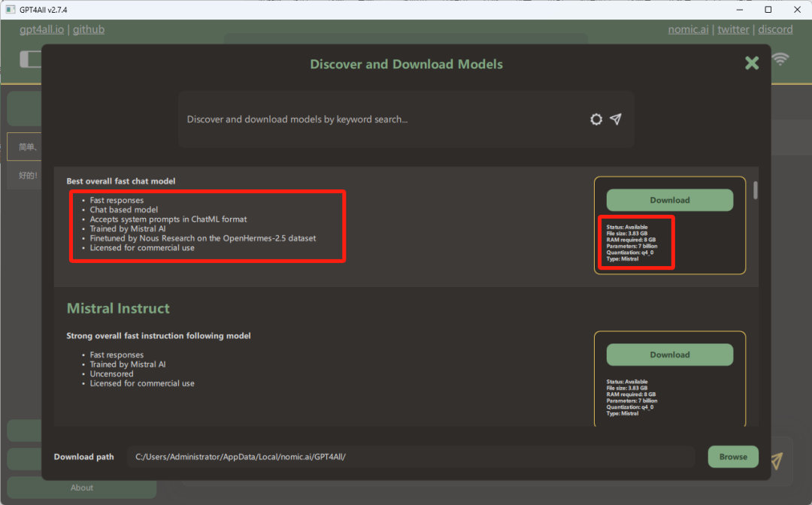Download the best overall fast chat model
812x505 pixels.
(x=670, y=200)
